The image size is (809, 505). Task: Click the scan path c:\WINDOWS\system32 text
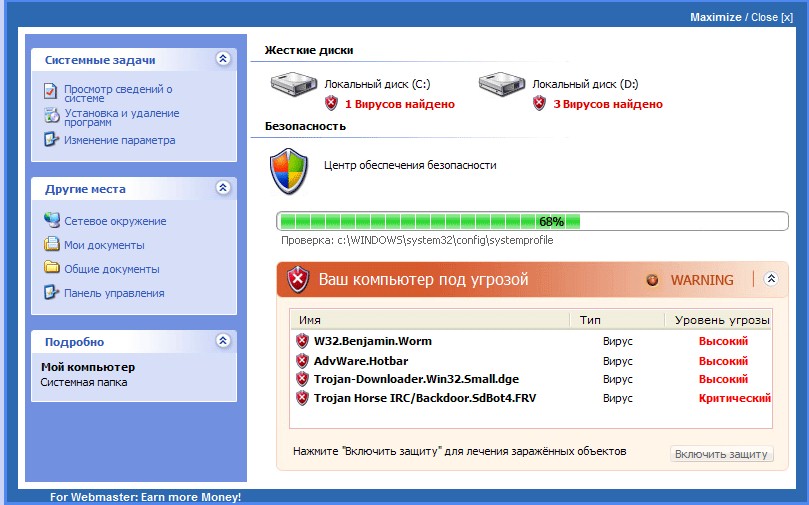pos(445,240)
